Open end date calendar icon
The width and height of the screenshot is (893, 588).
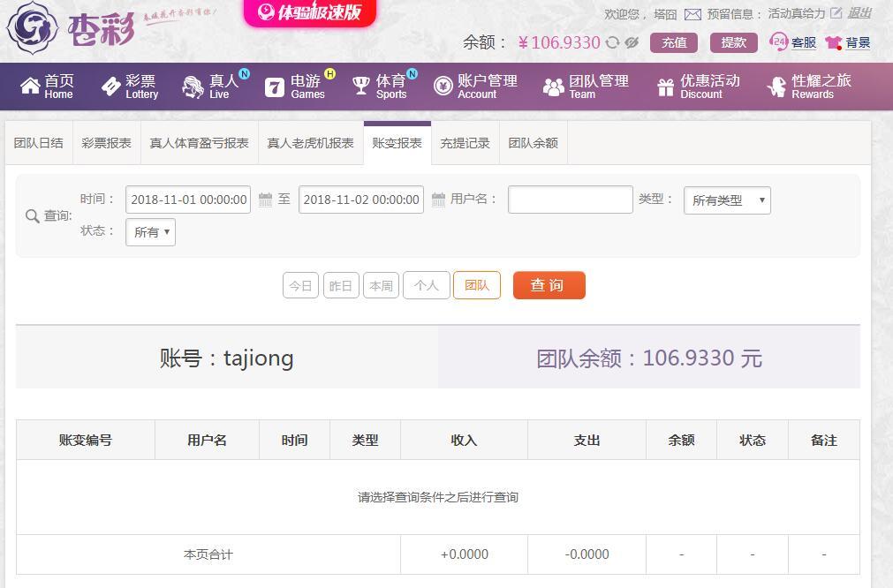[438, 200]
